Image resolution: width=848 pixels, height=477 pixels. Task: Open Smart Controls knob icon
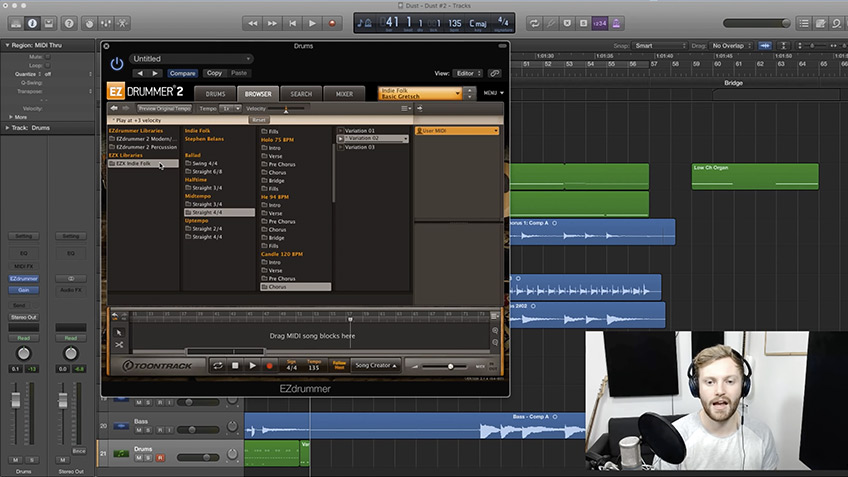click(x=89, y=23)
